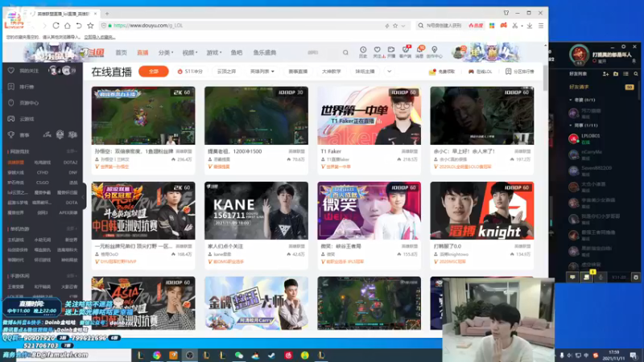The width and height of the screenshot is (644, 362).
Task: Collapse the Douyu sidebar with edge arrow
Action: tap(84, 196)
